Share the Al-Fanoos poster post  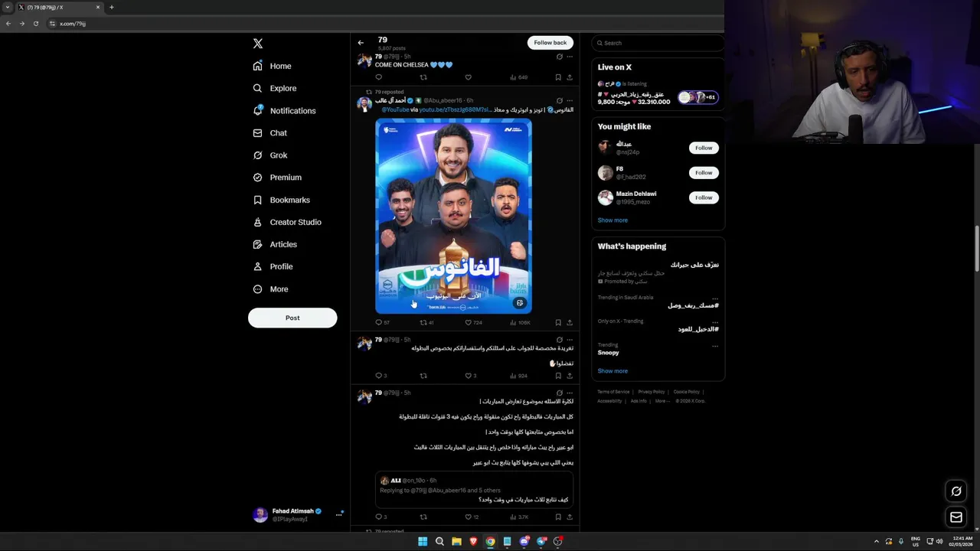(569, 323)
